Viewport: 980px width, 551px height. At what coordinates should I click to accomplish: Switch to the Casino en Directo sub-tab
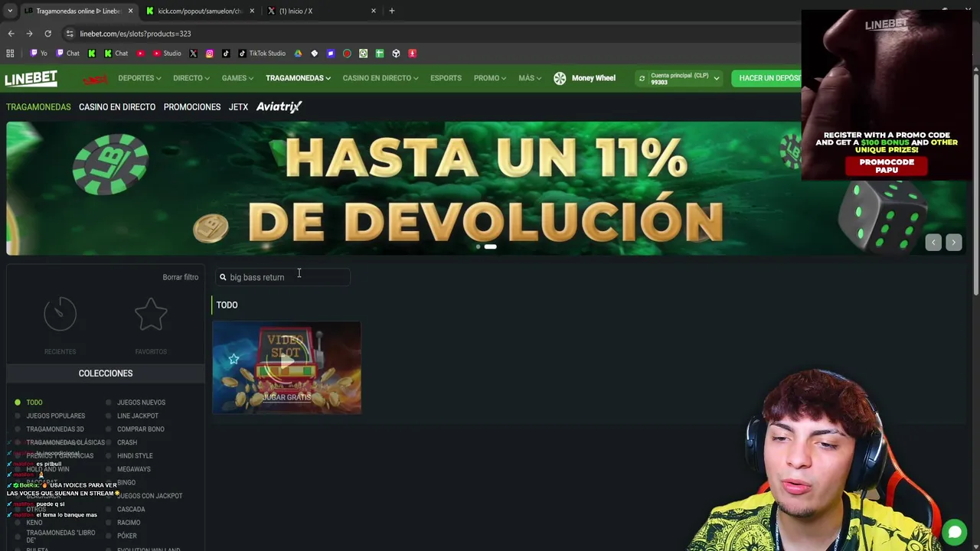click(x=117, y=107)
